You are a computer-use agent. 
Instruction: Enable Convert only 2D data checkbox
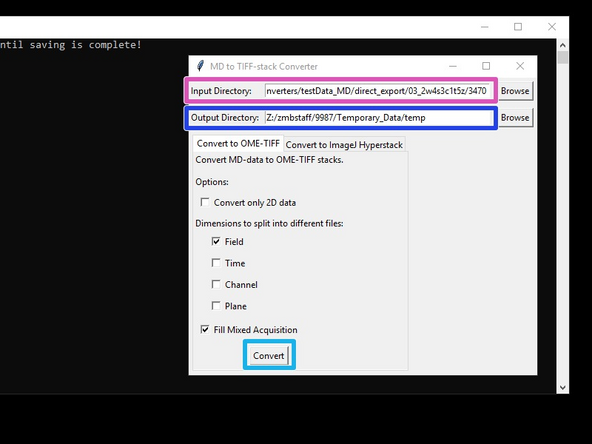click(205, 202)
